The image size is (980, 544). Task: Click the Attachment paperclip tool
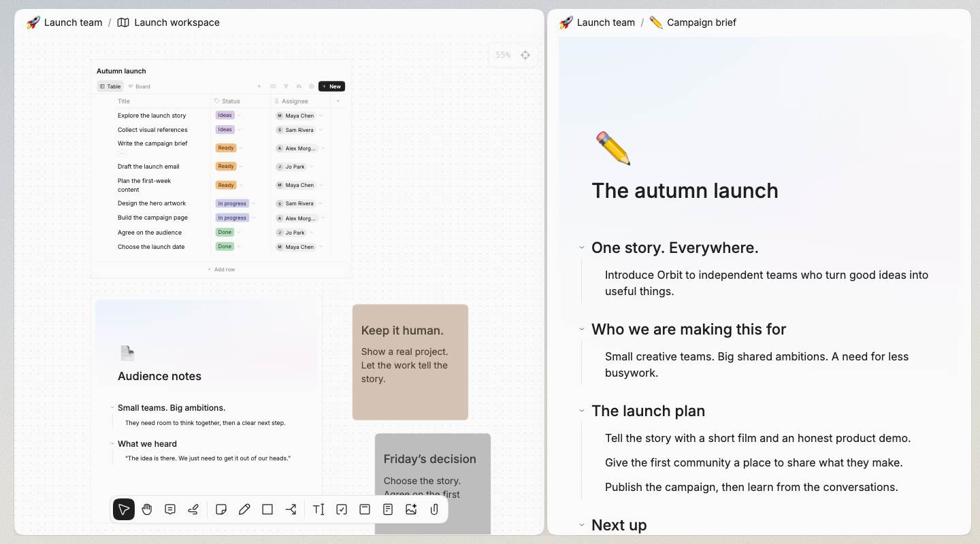point(434,509)
